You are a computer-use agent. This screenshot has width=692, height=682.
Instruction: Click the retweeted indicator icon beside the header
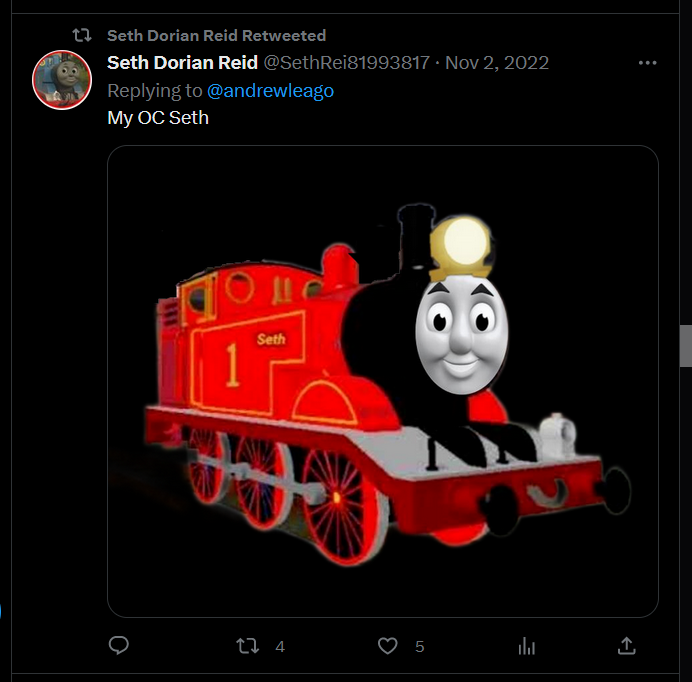[x=82, y=35]
